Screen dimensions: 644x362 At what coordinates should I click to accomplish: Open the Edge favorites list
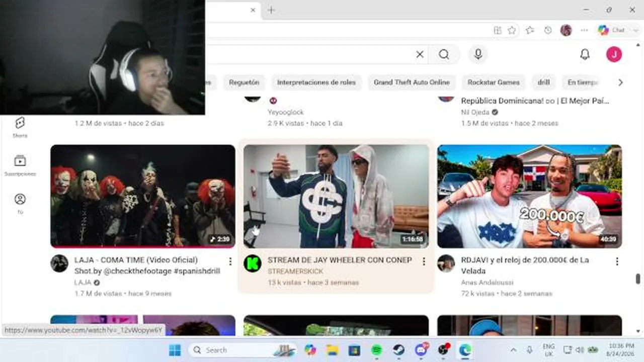pyautogui.click(x=530, y=30)
